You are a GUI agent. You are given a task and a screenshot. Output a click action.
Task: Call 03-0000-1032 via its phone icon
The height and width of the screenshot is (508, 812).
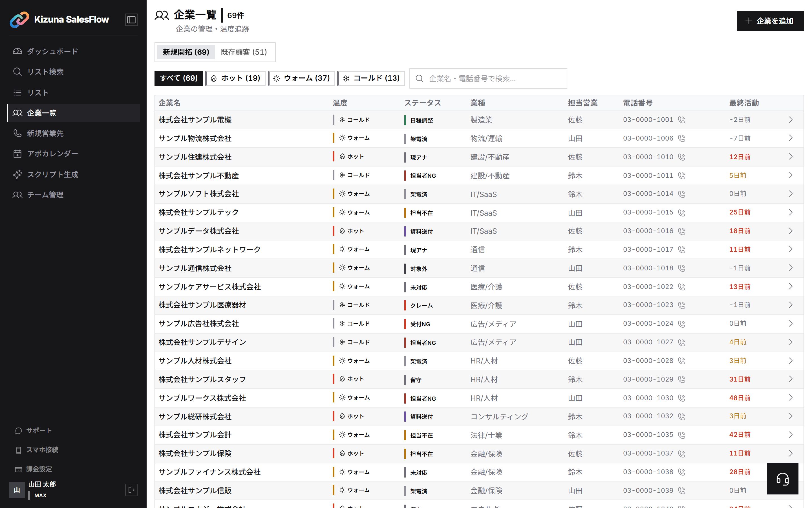681,417
